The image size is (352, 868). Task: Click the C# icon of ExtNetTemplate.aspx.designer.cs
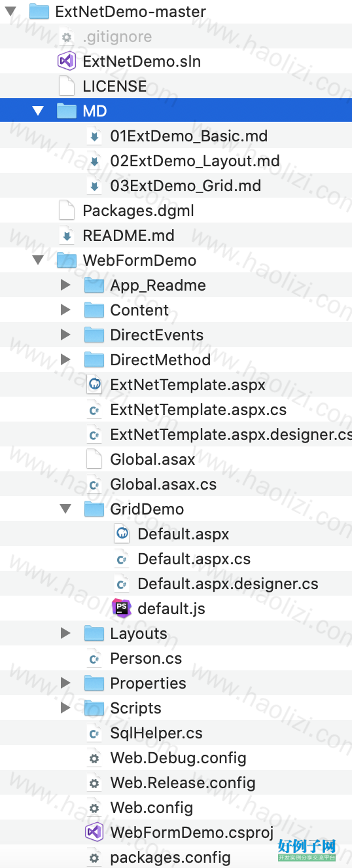tap(94, 435)
